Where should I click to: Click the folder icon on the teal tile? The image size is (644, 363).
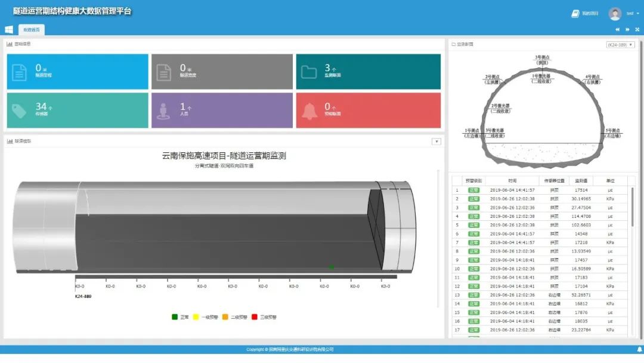tap(309, 72)
